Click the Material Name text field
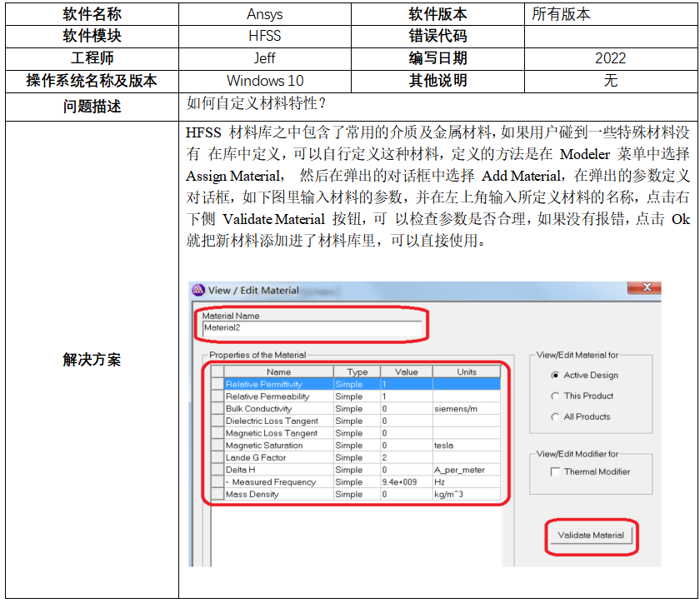 (x=312, y=328)
